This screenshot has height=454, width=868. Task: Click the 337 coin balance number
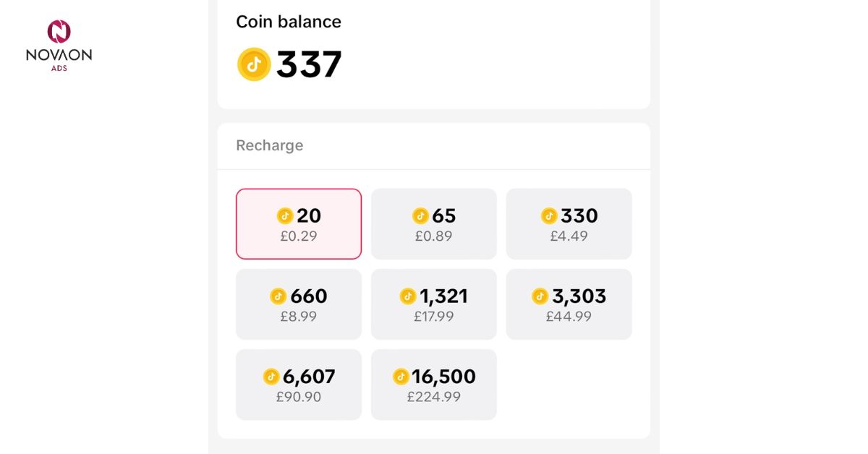point(309,64)
